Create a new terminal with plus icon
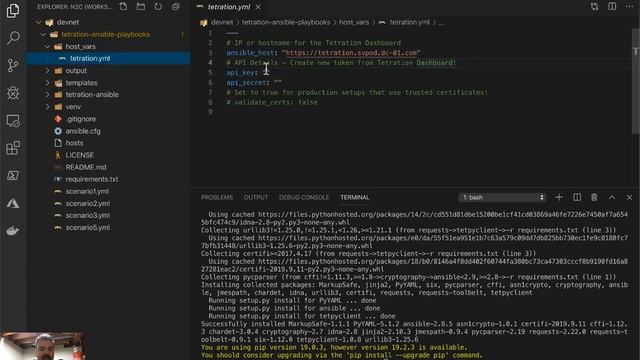The image size is (640, 360). 559,198
